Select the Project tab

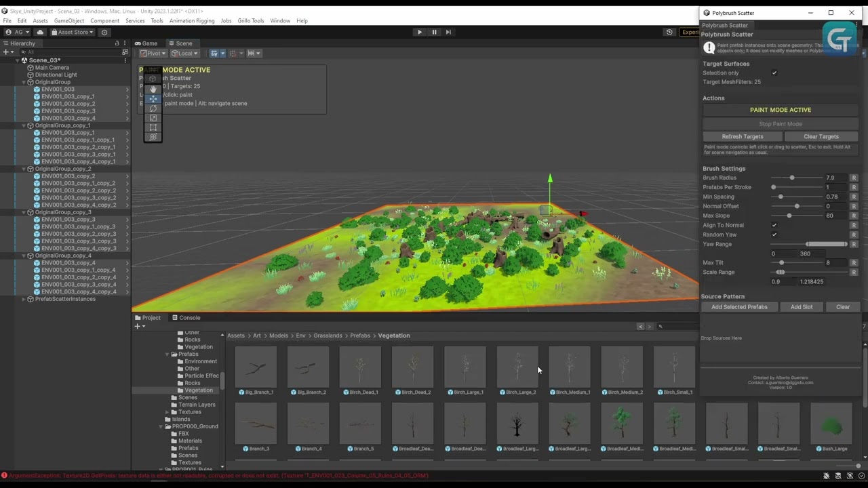point(148,318)
